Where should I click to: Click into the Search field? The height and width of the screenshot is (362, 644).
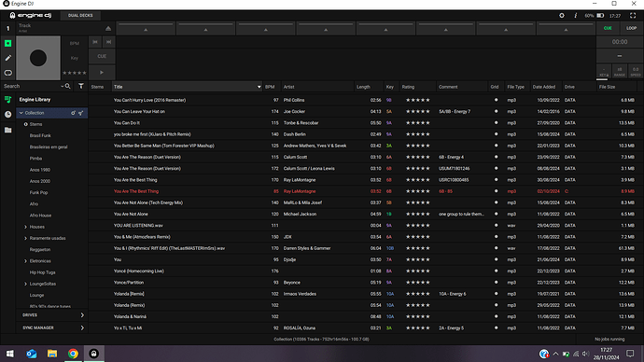pyautogui.click(x=31, y=86)
